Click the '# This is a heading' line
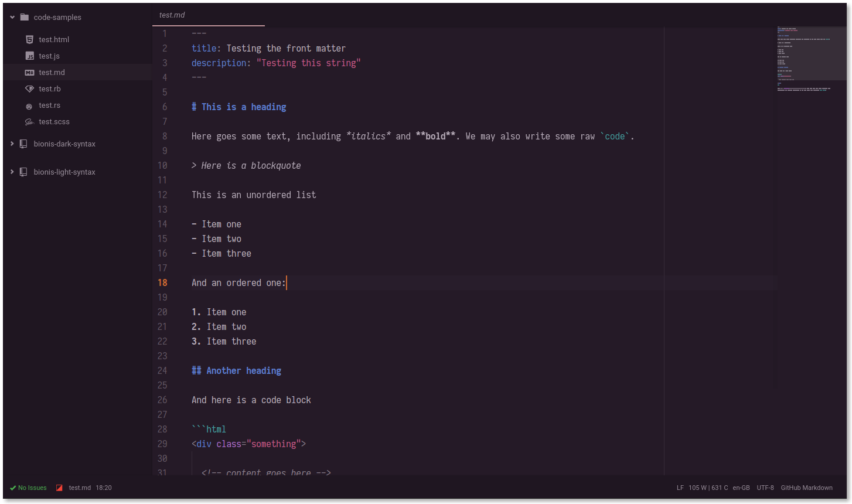 tap(238, 107)
